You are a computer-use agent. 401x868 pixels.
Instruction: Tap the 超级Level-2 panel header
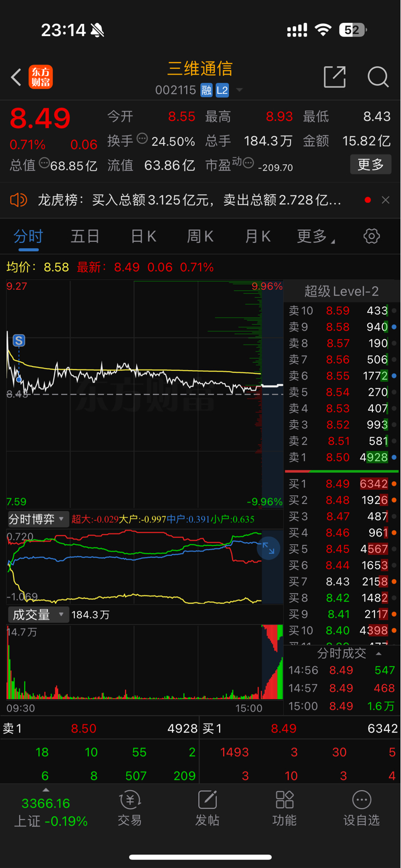coord(342,291)
